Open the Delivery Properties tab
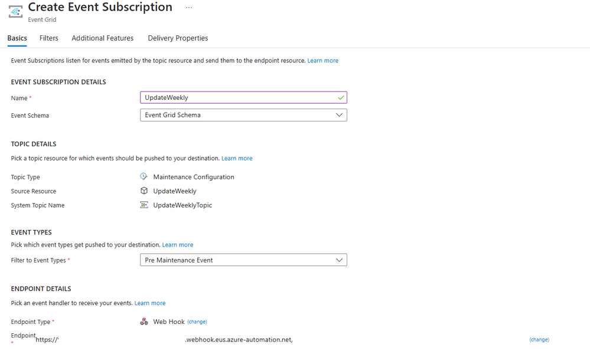590x364 pixels. pos(178,38)
